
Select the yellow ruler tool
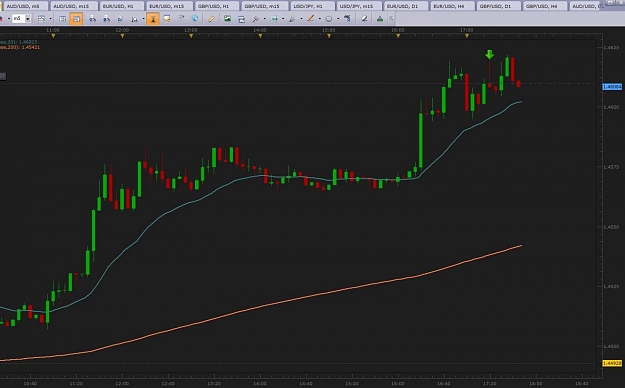pos(211,18)
